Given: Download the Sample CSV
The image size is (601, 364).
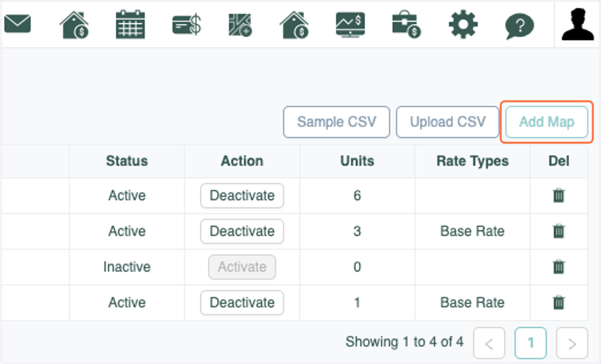Looking at the screenshot, I should [337, 122].
